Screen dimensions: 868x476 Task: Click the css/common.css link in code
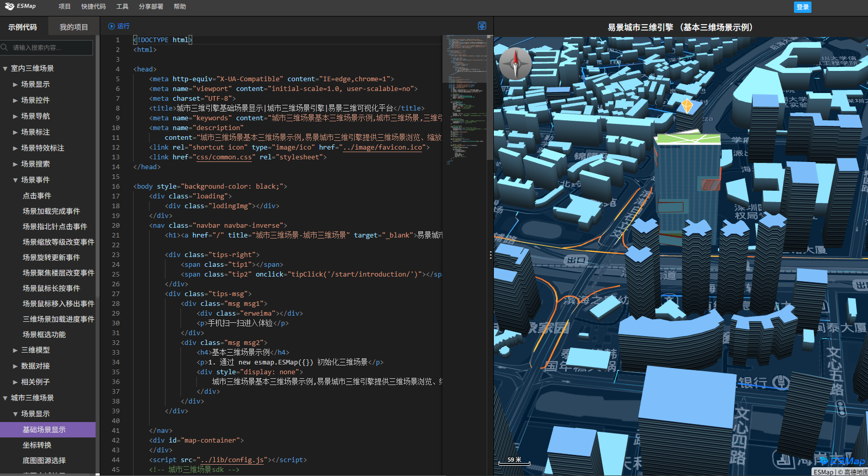(x=224, y=157)
